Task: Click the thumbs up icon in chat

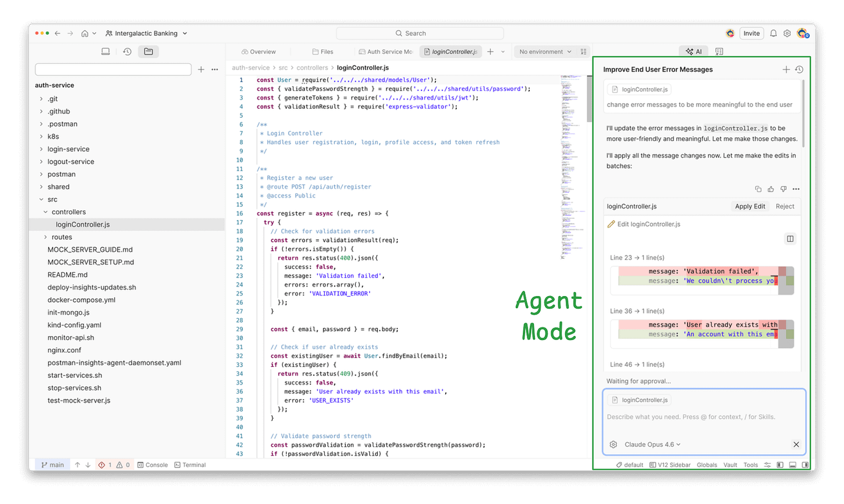Action: pos(771,189)
